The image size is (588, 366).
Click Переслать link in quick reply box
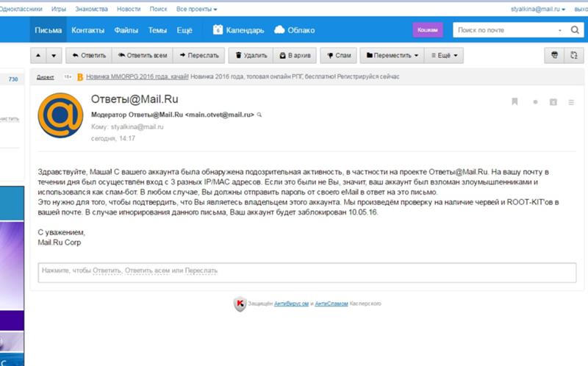coord(201,270)
